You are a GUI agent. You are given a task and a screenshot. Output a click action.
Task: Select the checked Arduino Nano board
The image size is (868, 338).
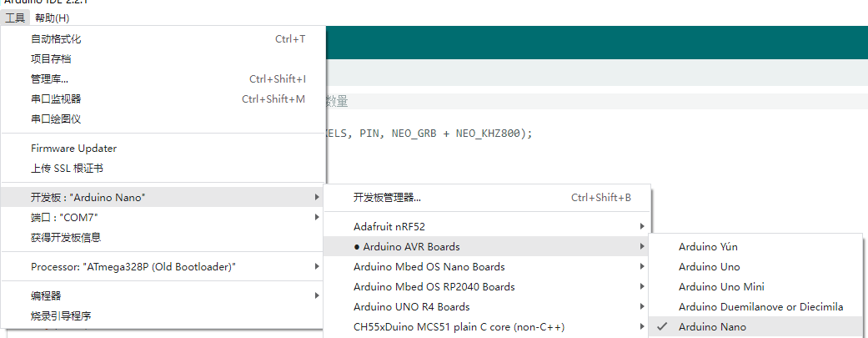tap(755, 327)
